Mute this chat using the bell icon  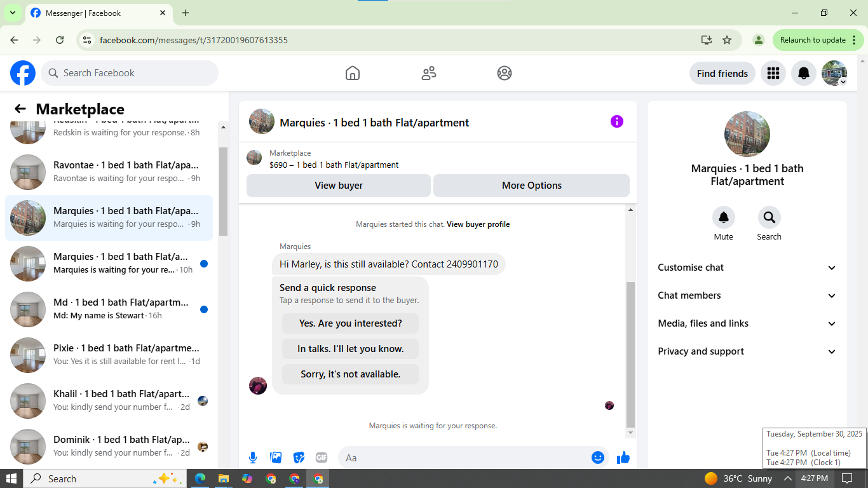[x=724, y=217]
